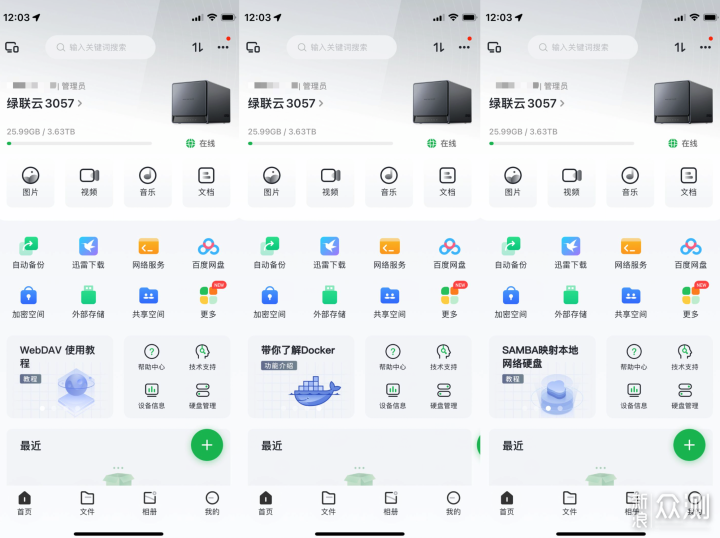Open 加密空间 in the middle screenshot

[x=270, y=302]
